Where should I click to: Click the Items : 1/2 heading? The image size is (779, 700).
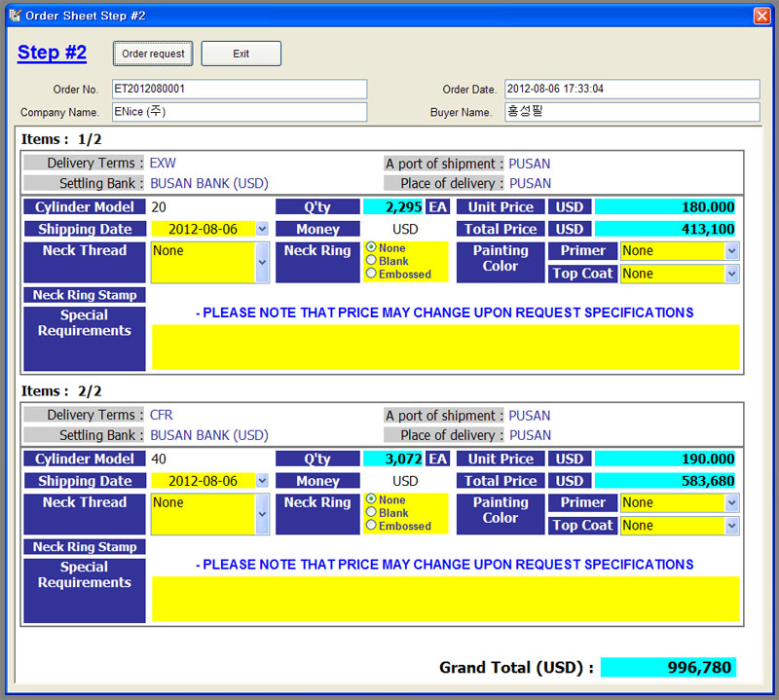(x=61, y=139)
